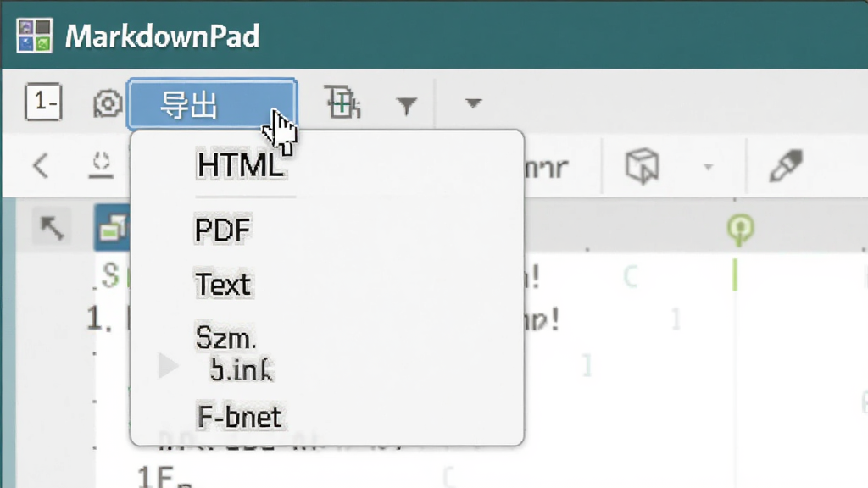Select the eyedropper pen tool icon
Screen dimensions: 868x488
point(786,165)
